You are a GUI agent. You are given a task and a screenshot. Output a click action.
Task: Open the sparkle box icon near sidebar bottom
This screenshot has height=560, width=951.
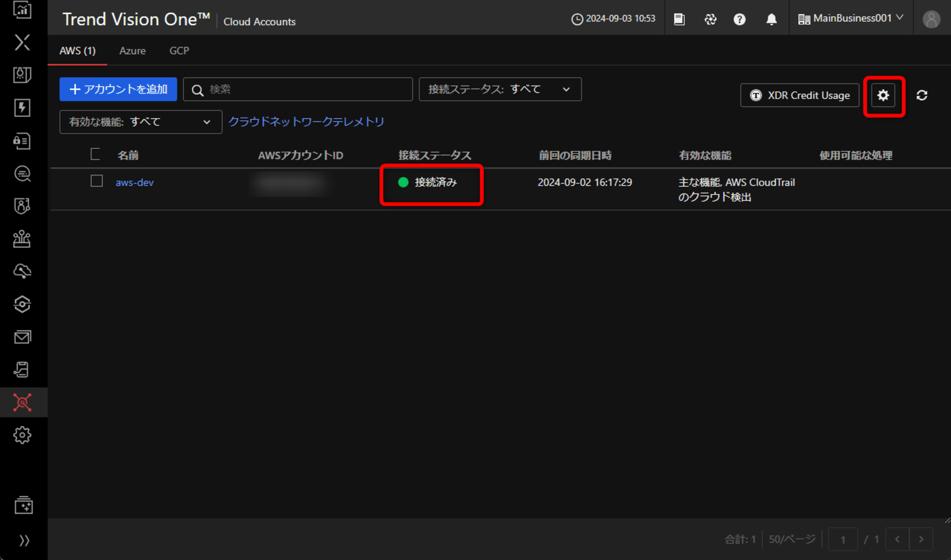tap(23, 505)
